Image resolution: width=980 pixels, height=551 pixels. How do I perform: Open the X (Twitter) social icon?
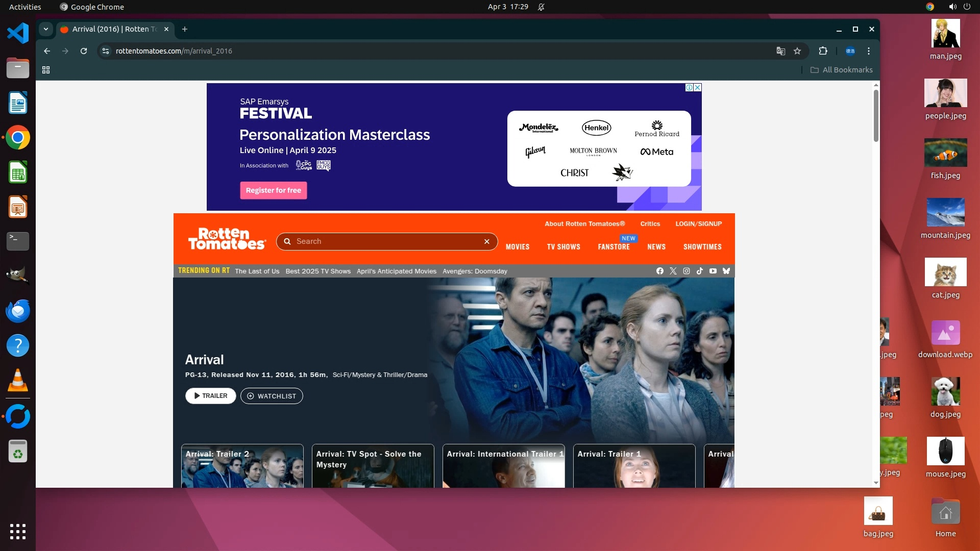pyautogui.click(x=673, y=271)
